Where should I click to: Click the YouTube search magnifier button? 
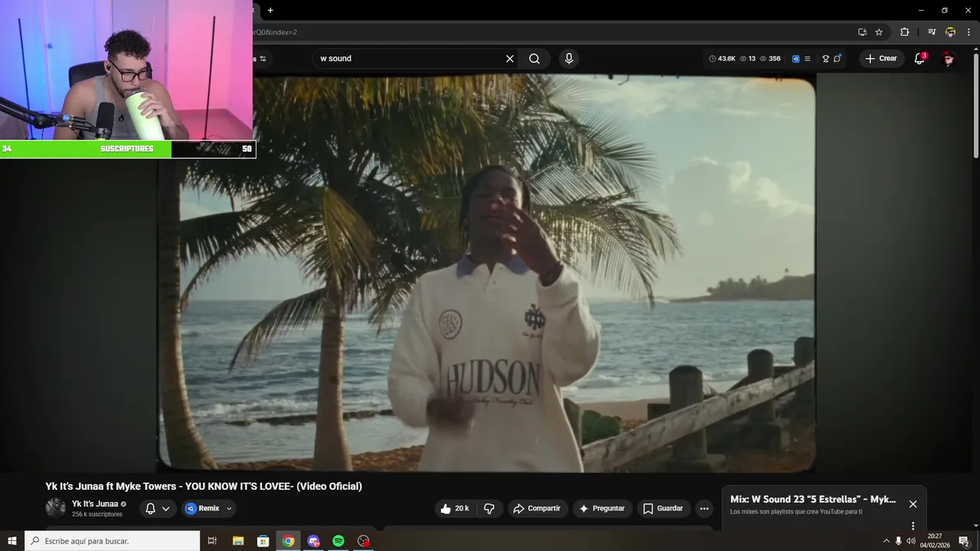click(534, 59)
